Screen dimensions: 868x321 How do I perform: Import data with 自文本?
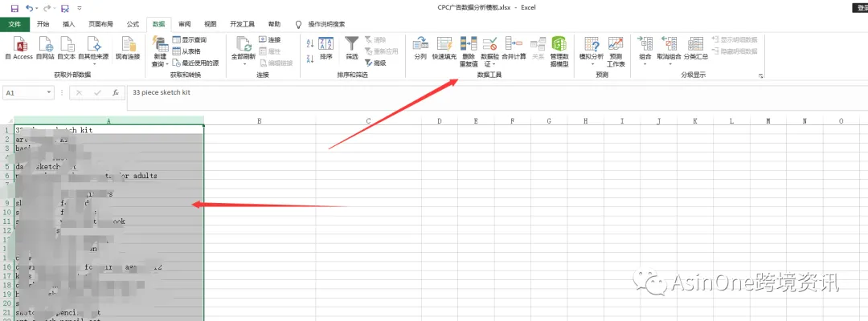[67, 48]
